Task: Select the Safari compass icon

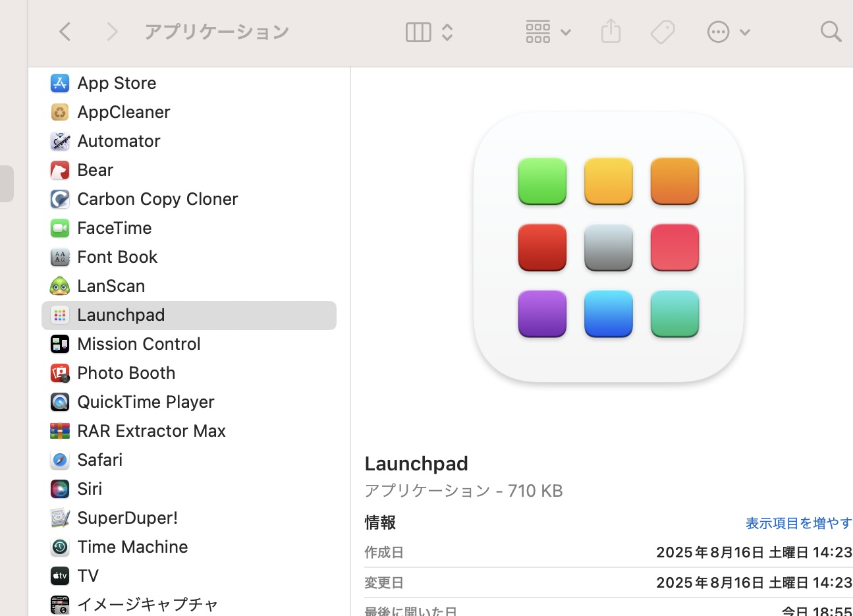Action: pos(60,460)
